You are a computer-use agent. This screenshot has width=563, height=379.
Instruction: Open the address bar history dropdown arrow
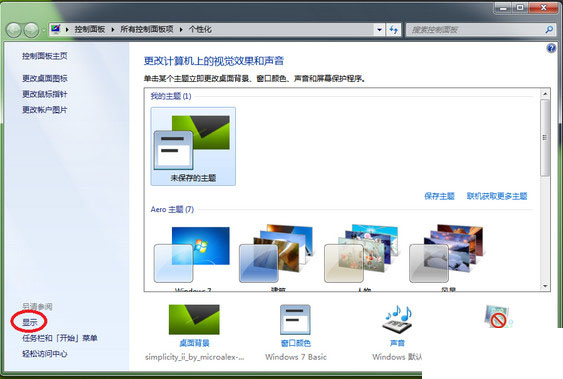380,30
